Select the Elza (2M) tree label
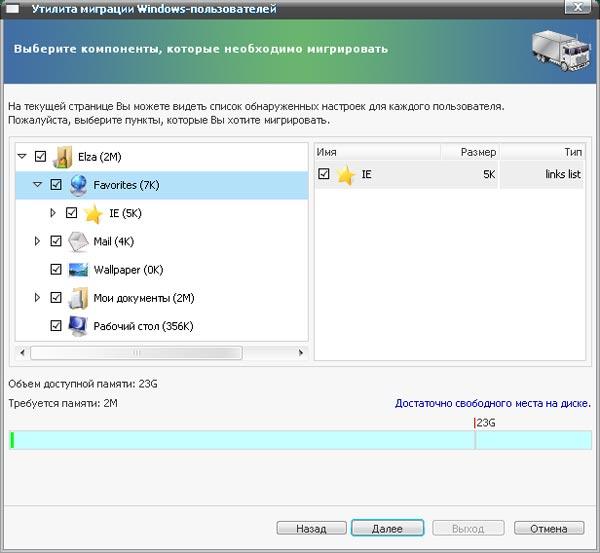600x553 pixels. pos(99,157)
